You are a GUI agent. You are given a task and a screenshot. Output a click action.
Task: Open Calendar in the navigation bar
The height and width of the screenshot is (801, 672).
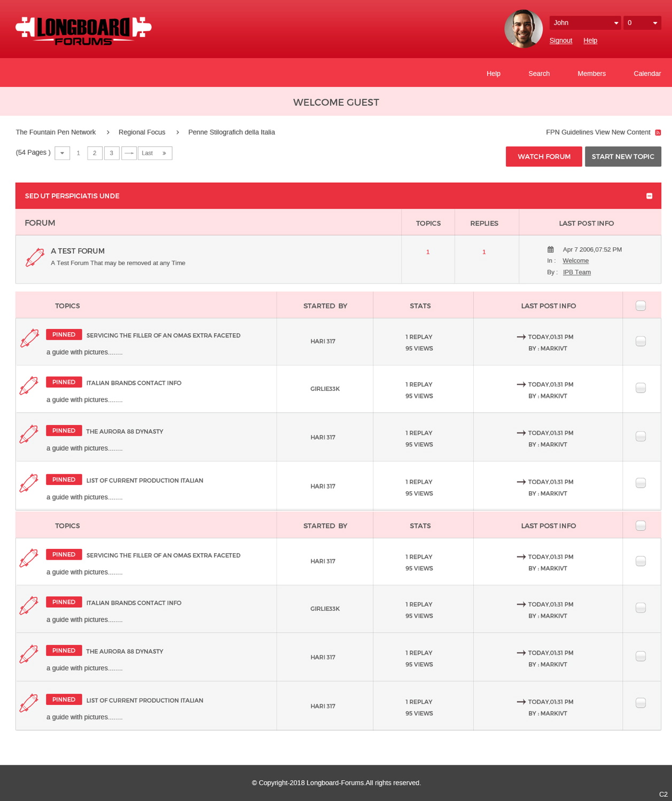tap(647, 74)
